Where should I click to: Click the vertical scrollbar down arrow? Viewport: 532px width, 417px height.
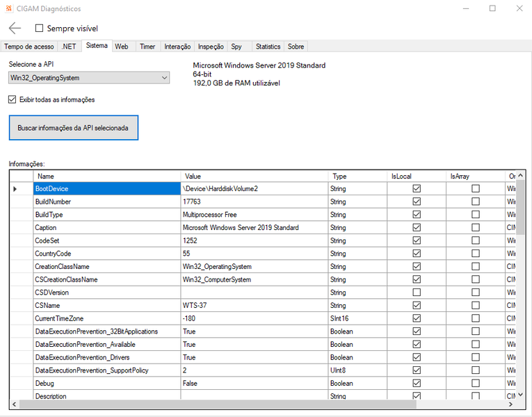click(x=520, y=395)
